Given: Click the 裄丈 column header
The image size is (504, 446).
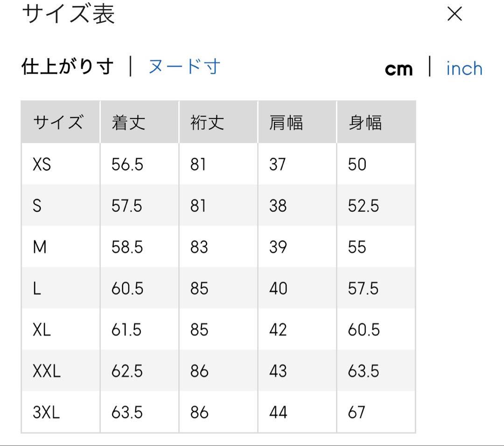Looking at the screenshot, I should pyautogui.click(x=207, y=123).
